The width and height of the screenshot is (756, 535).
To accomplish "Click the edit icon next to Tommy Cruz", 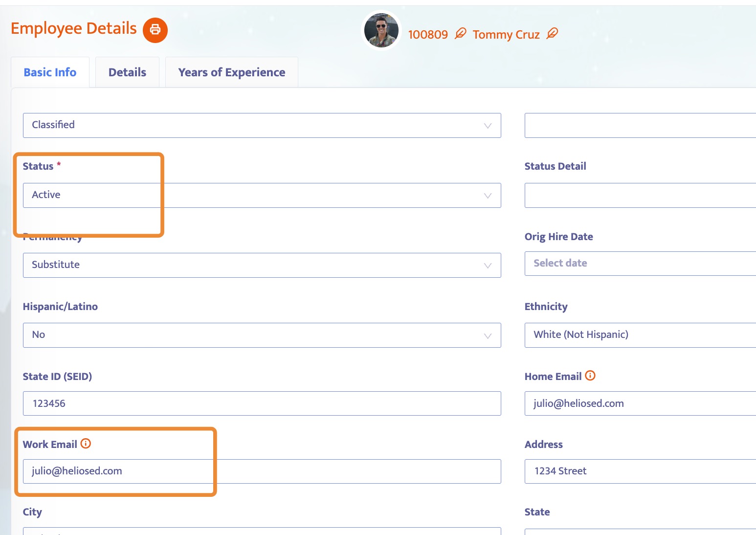I will 552,34.
